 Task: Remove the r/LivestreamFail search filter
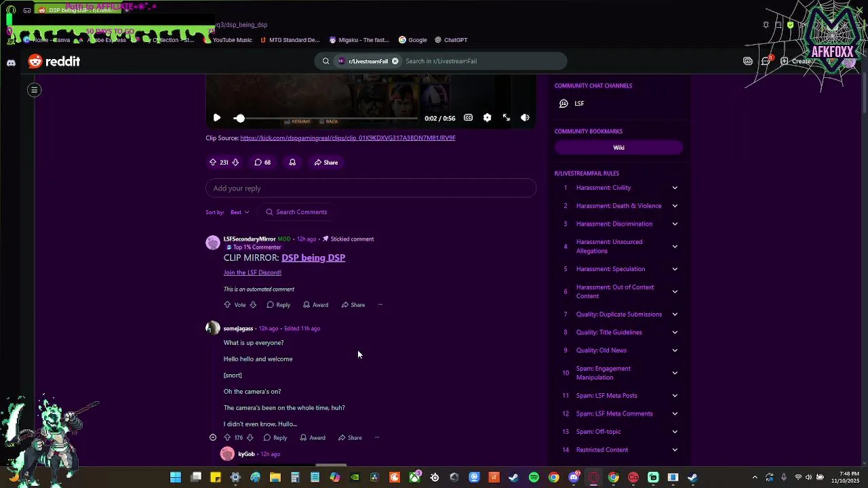pos(395,61)
